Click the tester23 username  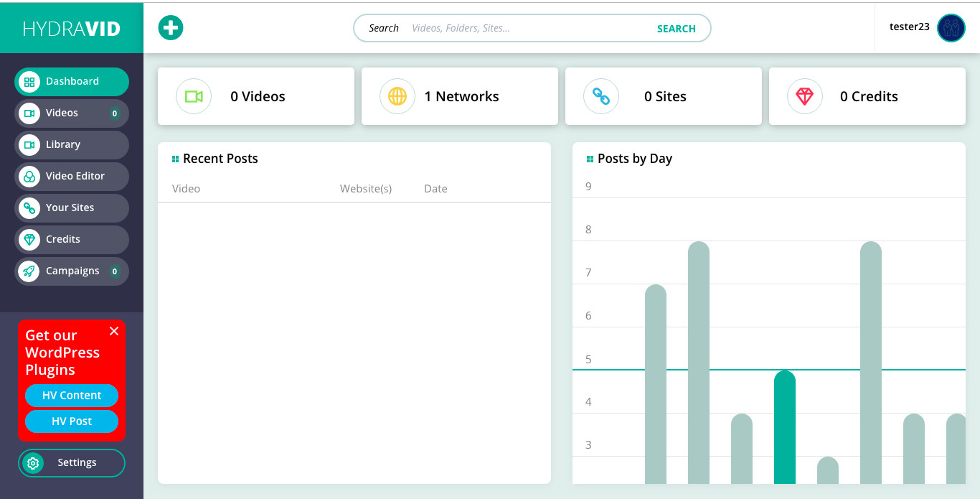[910, 27]
